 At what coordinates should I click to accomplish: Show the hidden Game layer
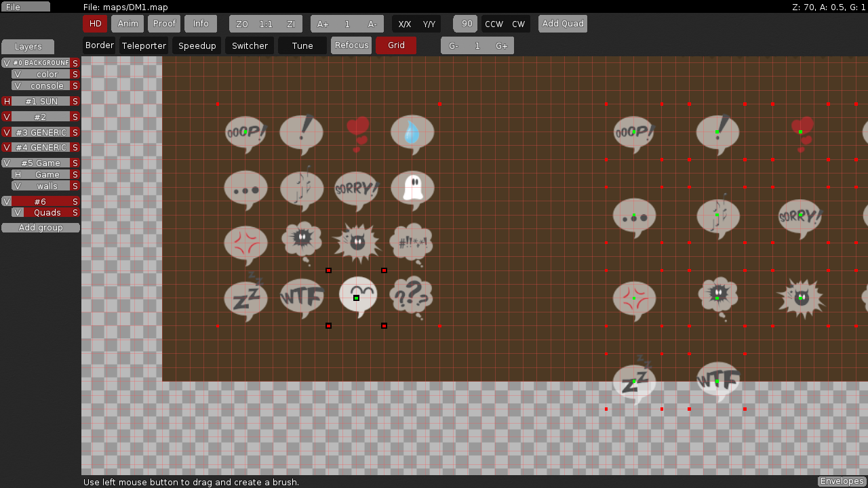coord(18,174)
